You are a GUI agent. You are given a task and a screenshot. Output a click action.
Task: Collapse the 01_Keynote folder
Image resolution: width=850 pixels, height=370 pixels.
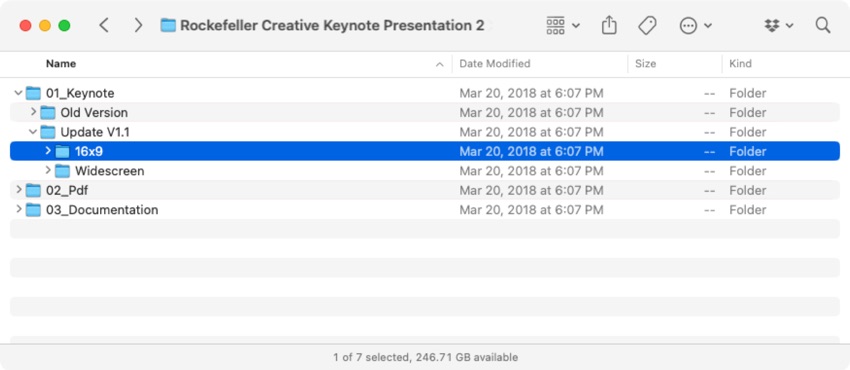[18, 93]
